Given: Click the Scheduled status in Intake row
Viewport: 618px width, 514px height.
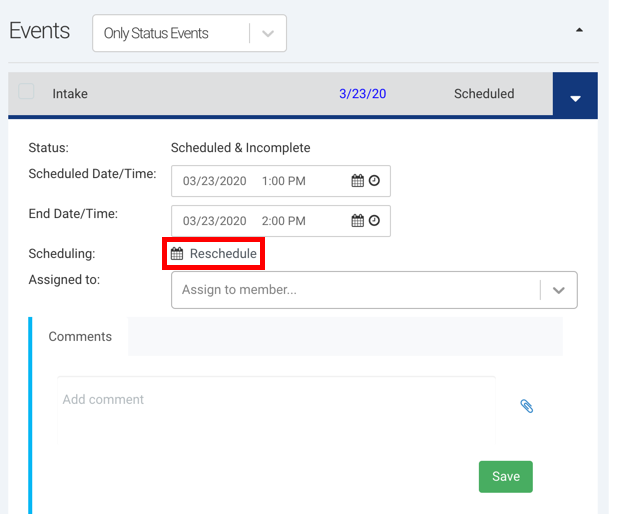Looking at the screenshot, I should (x=484, y=94).
